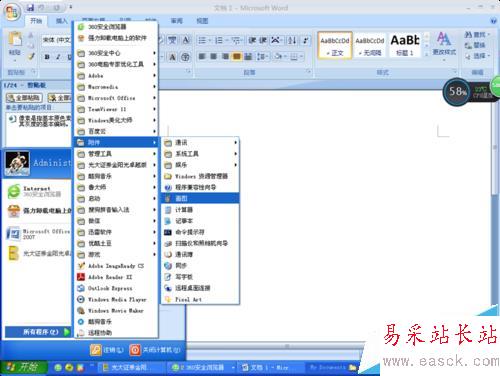The image size is (500, 376).
Task: Click Save icon in Word quick access toolbar
Action: (x=30, y=7)
